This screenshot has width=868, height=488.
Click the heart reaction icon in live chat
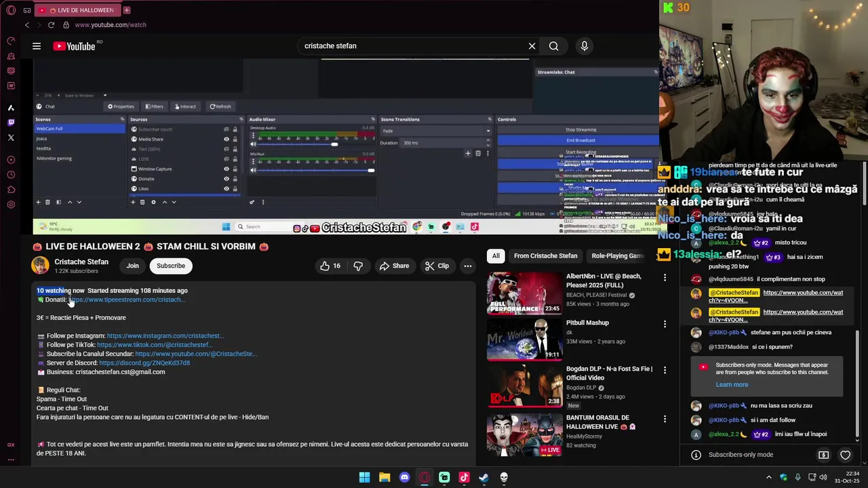point(845,455)
